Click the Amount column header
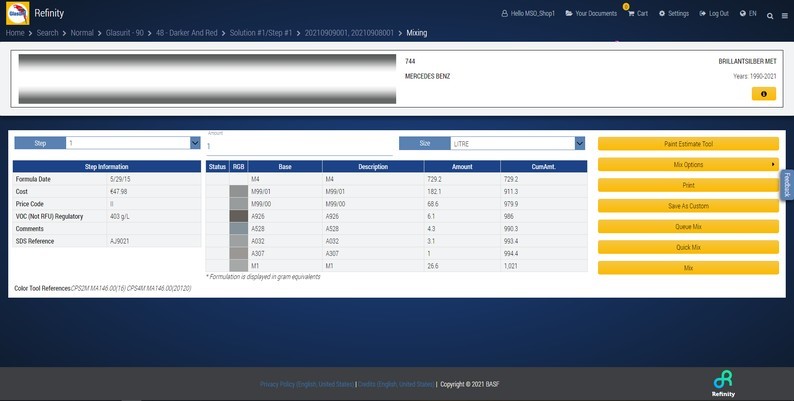Screen dimensions: 794x401 point(462,167)
